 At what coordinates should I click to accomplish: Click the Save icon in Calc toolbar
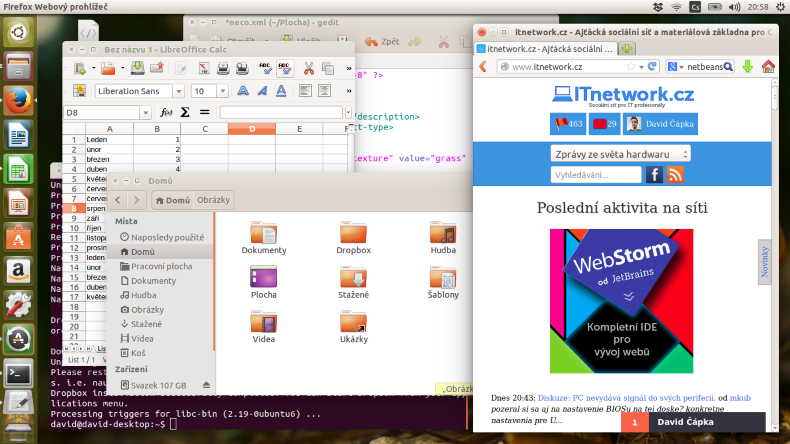(x=137, y=68)
